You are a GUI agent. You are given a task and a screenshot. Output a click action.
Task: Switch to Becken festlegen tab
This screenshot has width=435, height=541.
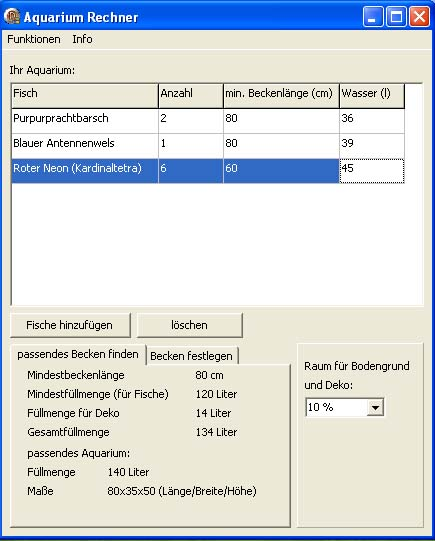pos(192,356)
